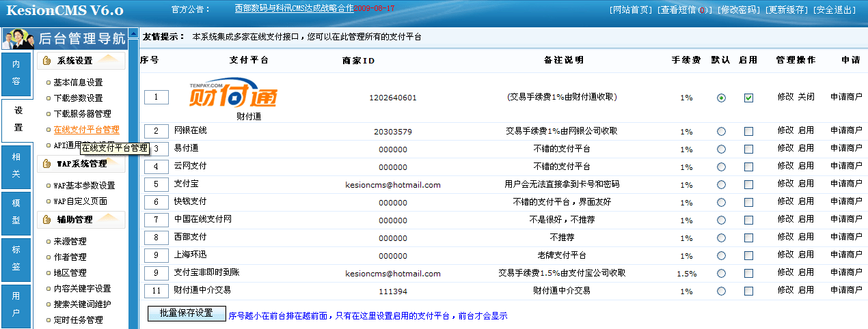This screenshot has width=868, height=329.
Task: Open 定时任务管理
Action: pos(78,320)
